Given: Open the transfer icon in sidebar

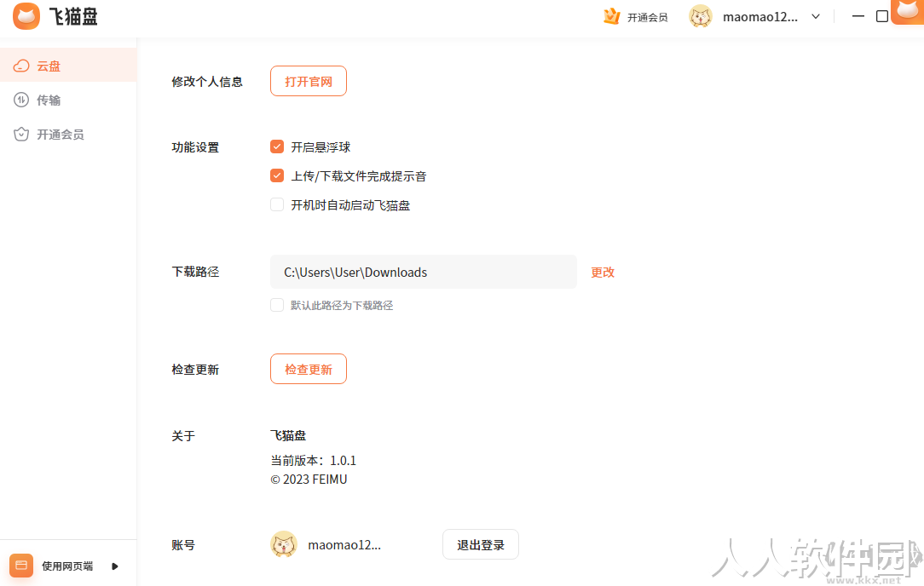Looking at the screenshot, I should pos(21,101).
